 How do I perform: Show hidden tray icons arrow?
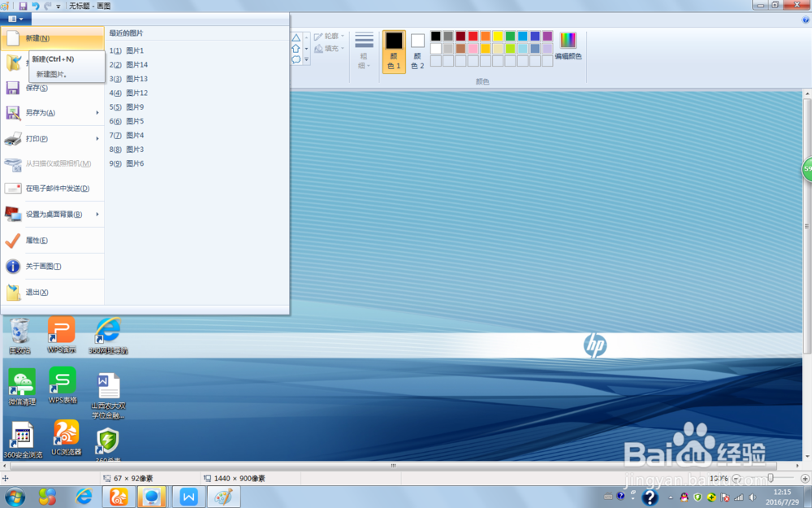point(671,497)
